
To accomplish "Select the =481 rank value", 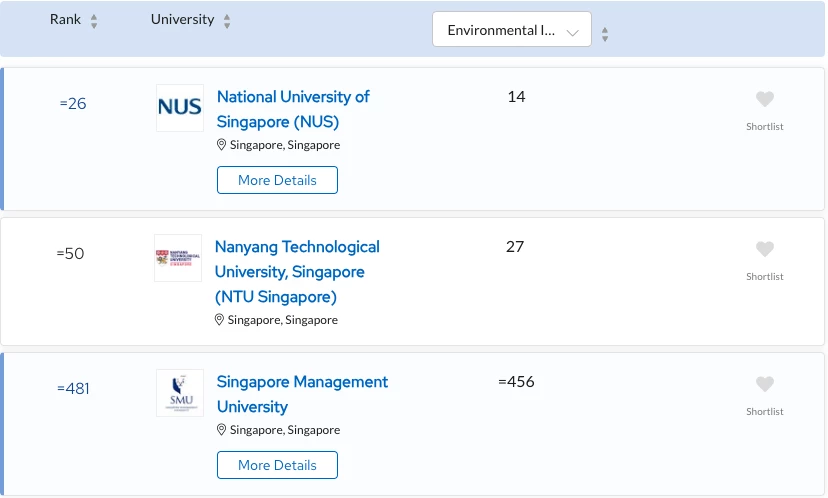I will pyautogui.click(x=73, y=389).
